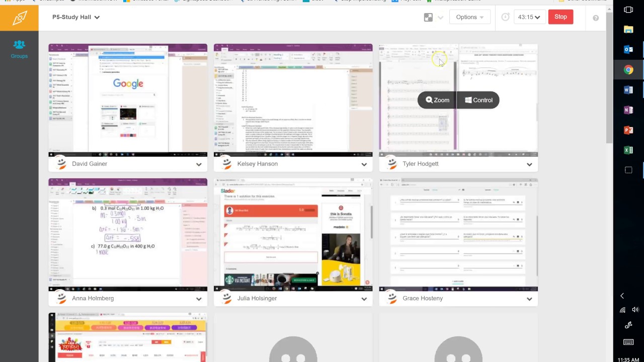Launch OneNote from the taskbar
This screenshot has height=362, width=644.
(628, 110)
